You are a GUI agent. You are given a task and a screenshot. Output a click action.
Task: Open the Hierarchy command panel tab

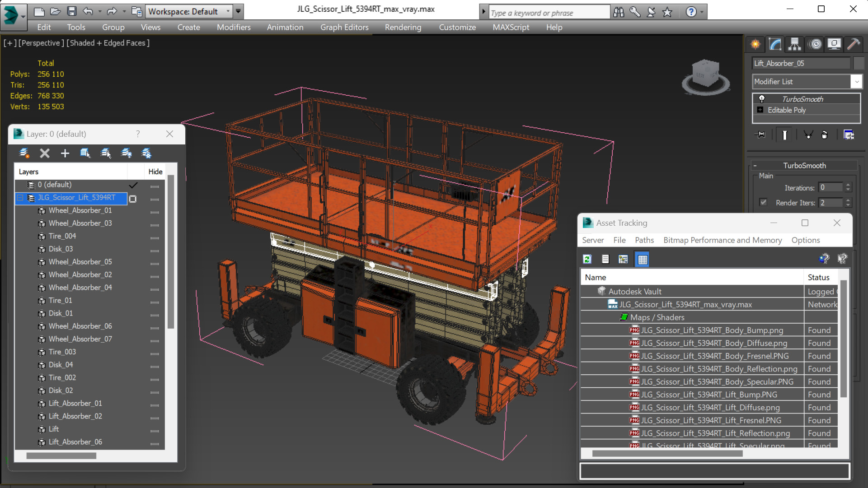click(794, 44)
